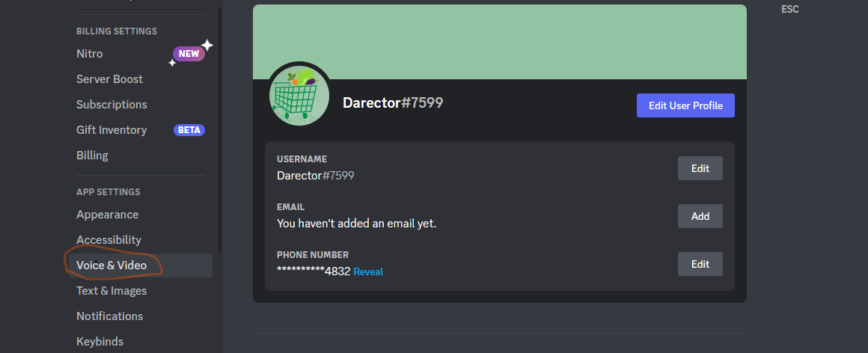Click the NEW badge beside Nitro

pos(189,54)
